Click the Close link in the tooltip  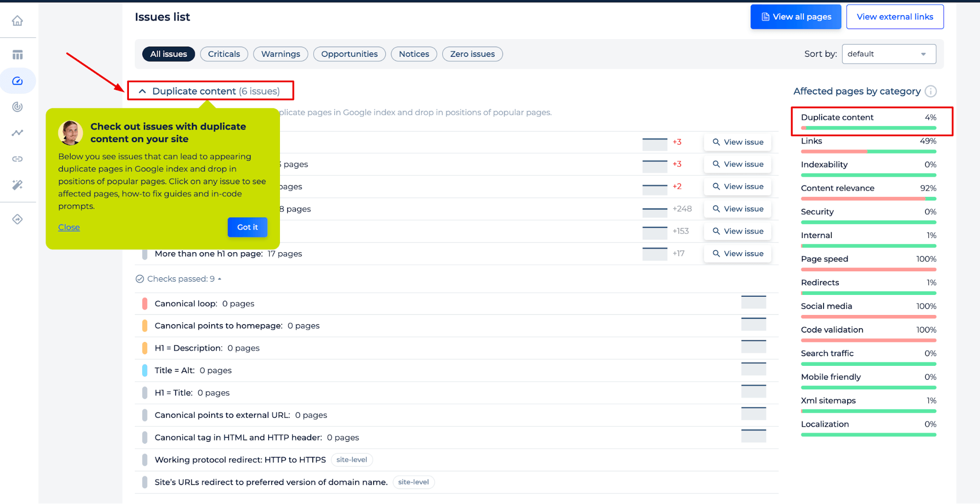pyautogui.click(x=69, y=227)
